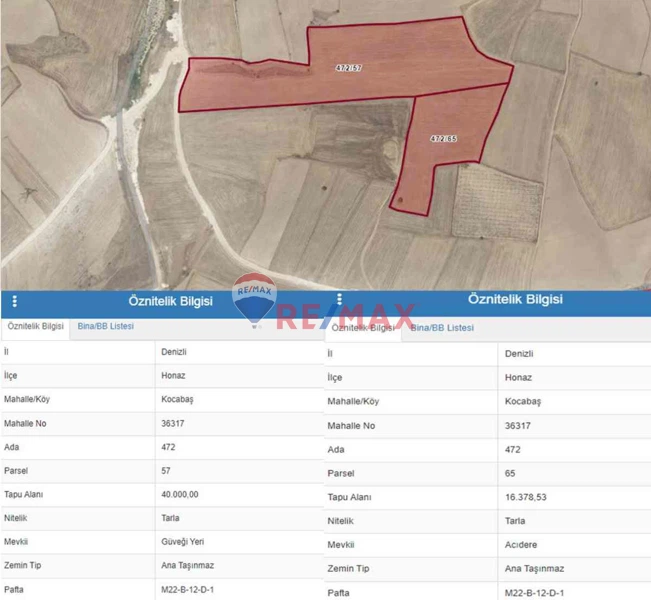Click Parsel value 57
651x600 pixels.
[x=166, y=471]
